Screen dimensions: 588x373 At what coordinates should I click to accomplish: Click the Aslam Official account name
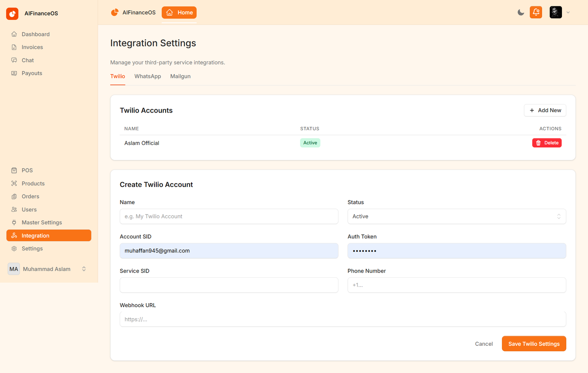tap(141, 143)
